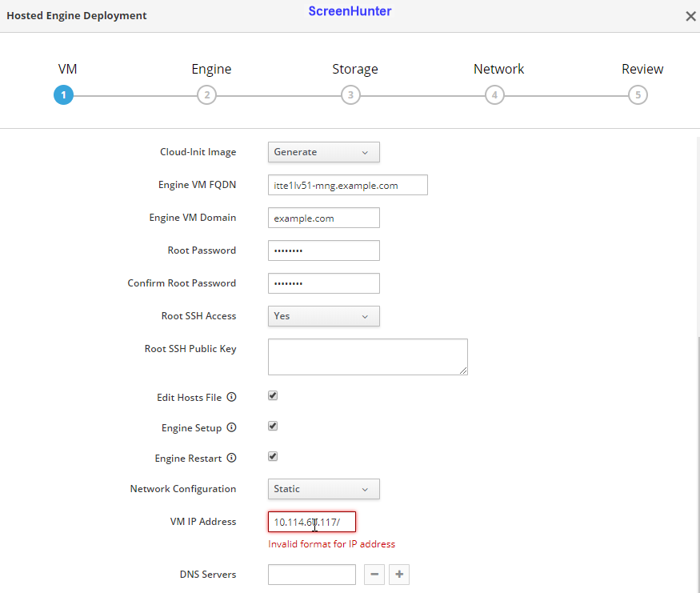Click info icon next to Edit Hosts File
The width and height of the screenshot is (700, 593).
point(232,398)
